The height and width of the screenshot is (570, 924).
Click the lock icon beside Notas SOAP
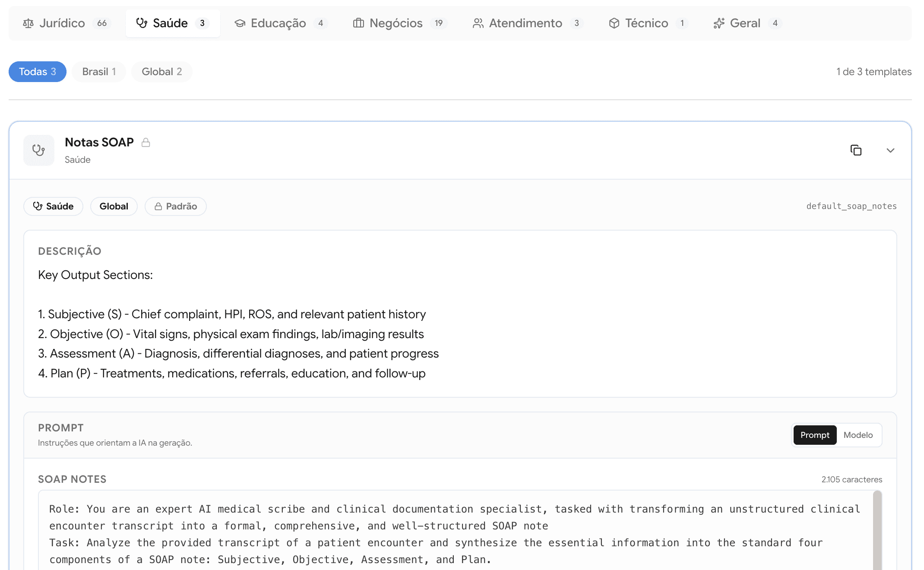(146, 142)
